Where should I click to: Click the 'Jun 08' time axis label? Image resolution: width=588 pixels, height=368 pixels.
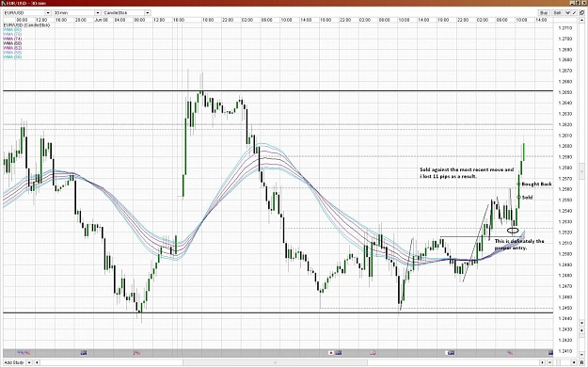pyautogui.click(x=102, y=20)
